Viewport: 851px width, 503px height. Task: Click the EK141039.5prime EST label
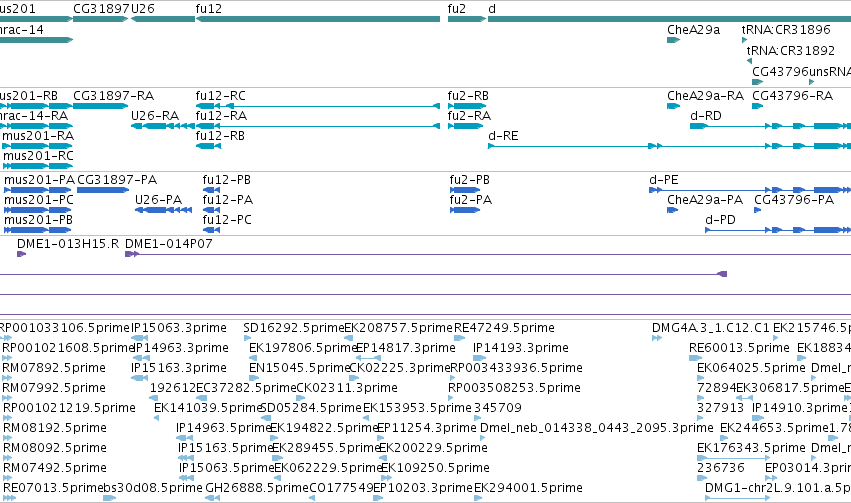pyautogui.click(x=207, y=408)
